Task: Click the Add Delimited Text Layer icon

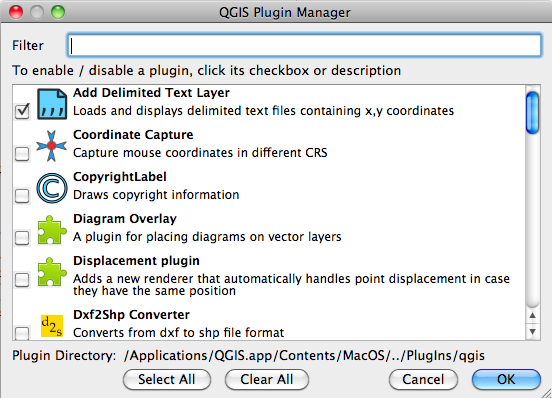Action: (52, 104)
